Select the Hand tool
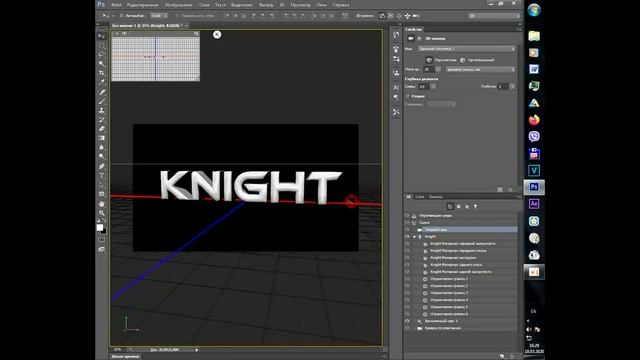 [102, 204]
